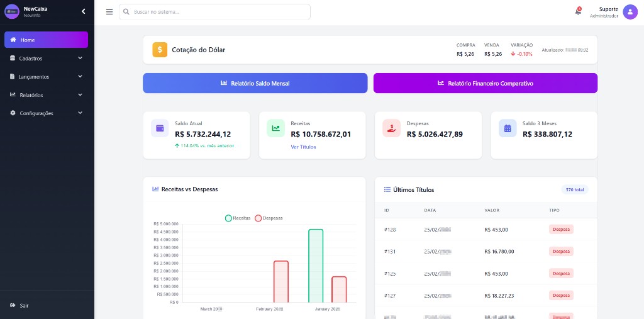Click the Receitas chart icon
The image size is (644, 319).
tap(275, 128)
